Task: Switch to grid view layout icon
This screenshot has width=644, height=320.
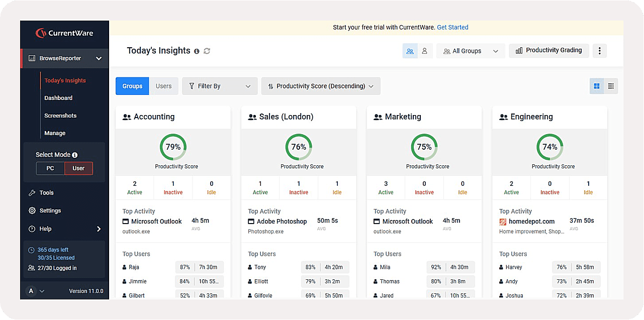Action: coord(596,86)
